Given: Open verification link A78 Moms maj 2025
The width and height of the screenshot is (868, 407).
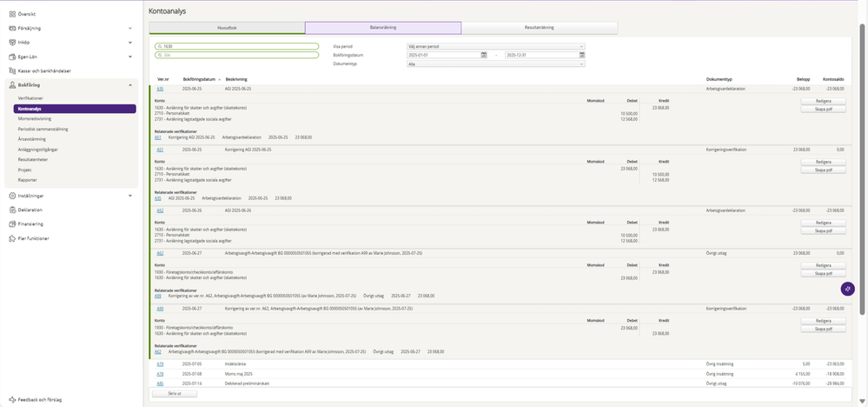Looking at the screenshot, I should 160,374.
